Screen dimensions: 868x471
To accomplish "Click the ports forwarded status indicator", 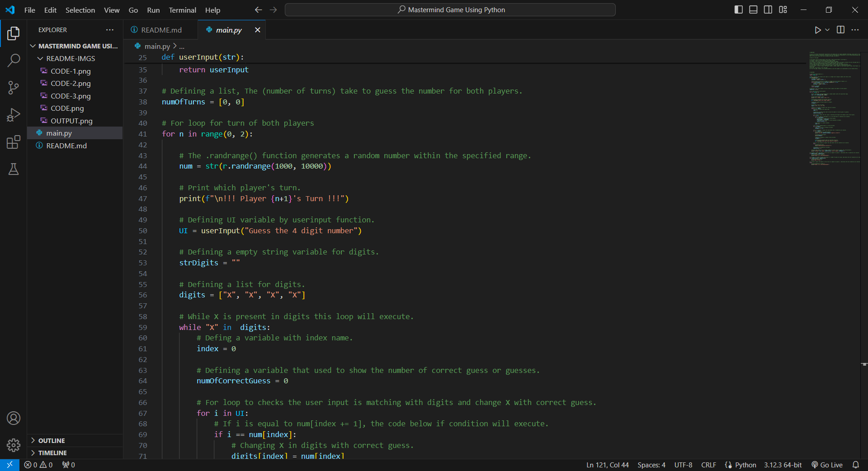I will tap(68, 465).
